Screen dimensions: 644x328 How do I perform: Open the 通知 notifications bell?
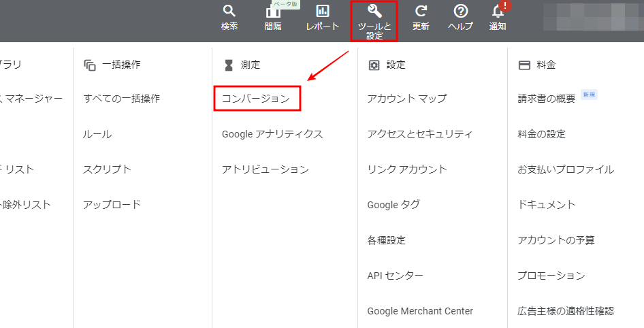(498, 12)
